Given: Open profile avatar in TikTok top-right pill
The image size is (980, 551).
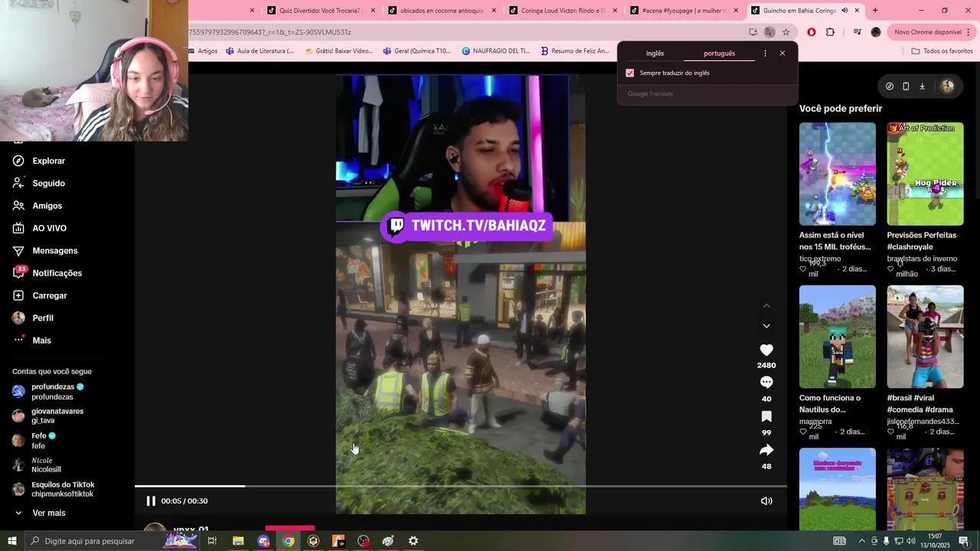Looking at the screenshot, I should [x=947, y=86].
